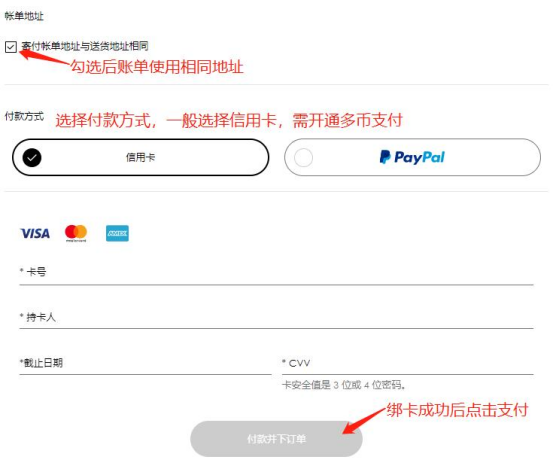
Task: Click the black checkmark icon beside 信用卡
Action: pos(32,158)
